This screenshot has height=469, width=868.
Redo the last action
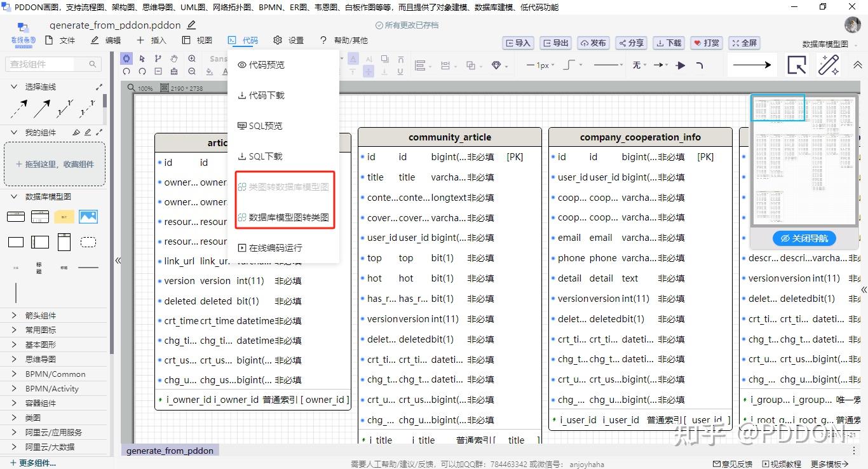click(142, 71)
